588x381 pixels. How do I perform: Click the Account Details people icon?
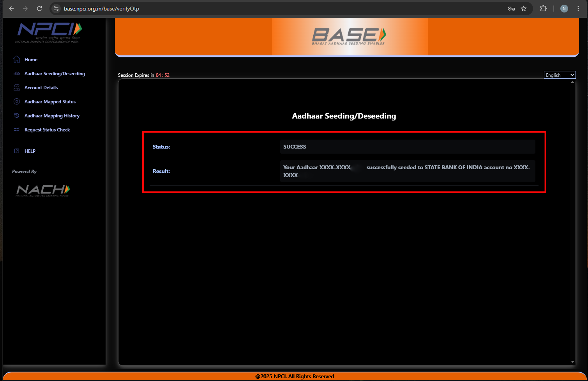[x=17, y=88]
